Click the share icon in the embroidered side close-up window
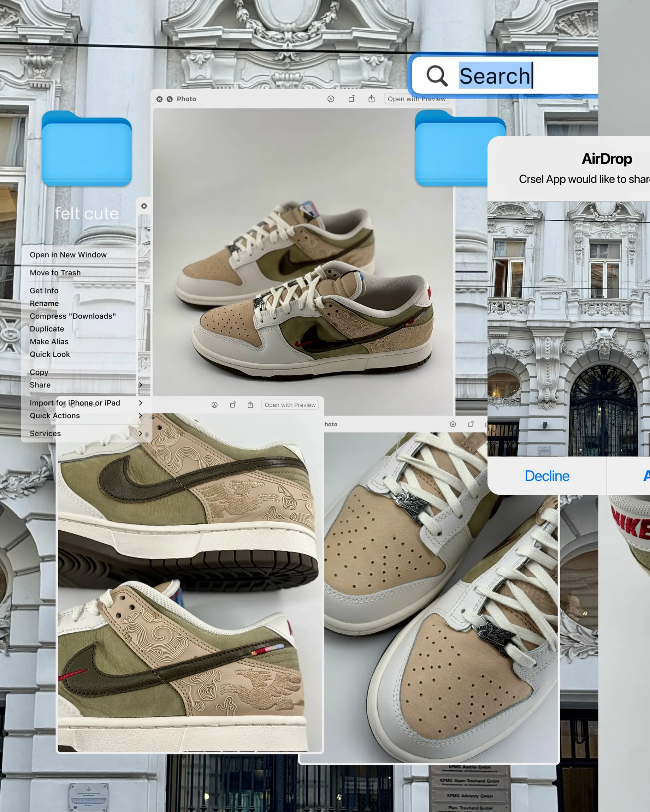 pos(250,405)
